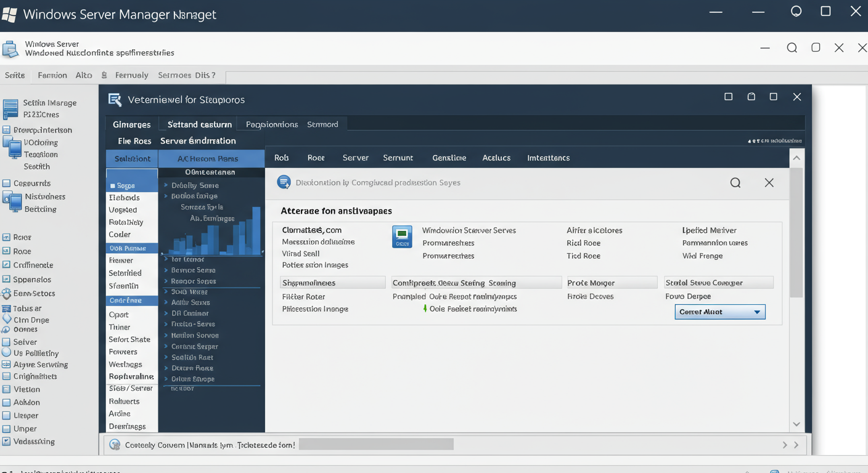The width and height of the screenshot is (868, 473).
Task: Expand the 'Ddiolity Some' tree node
Action: click(x=166, y=185)
